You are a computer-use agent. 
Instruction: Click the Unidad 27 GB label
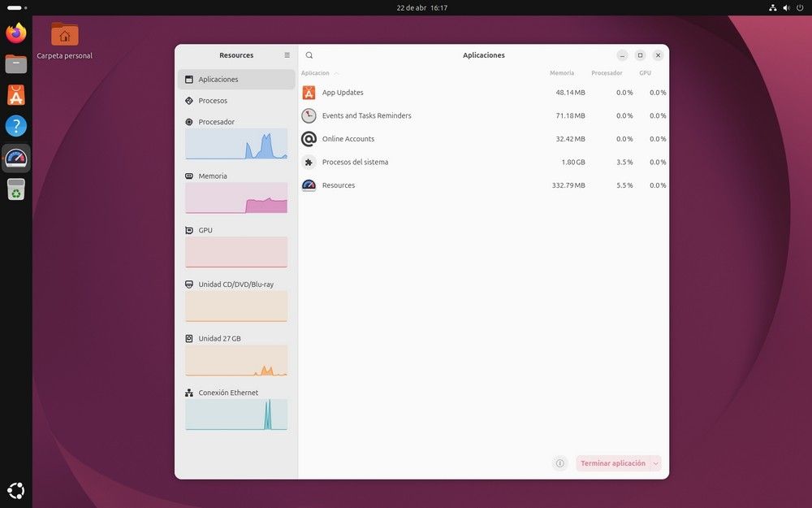click(219, 338)
